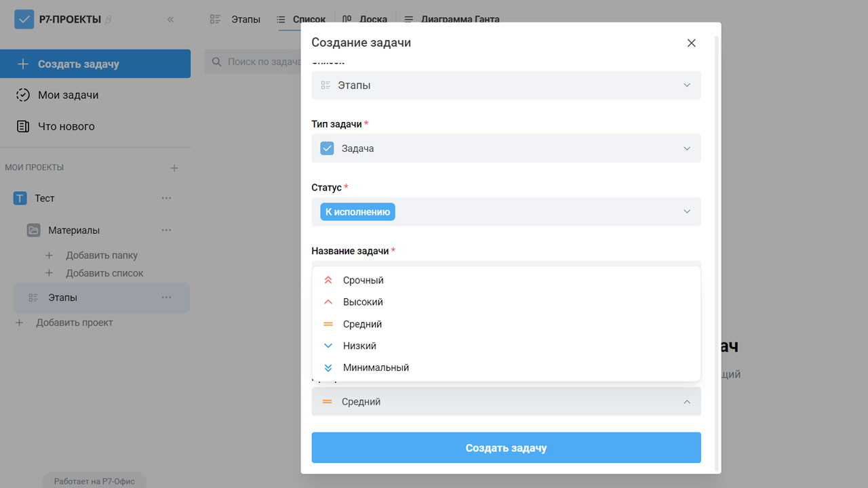Choose Высокий priority option
The width and height of the screenshot is (868, 488).
click(506, 302)
